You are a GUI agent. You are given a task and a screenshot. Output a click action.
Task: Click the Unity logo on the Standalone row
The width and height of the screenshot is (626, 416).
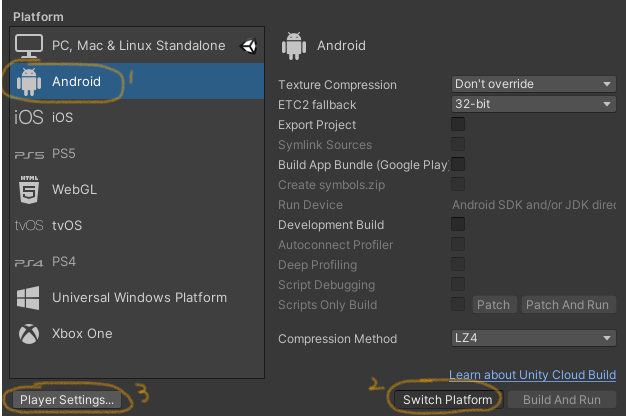tap(248, 46)
